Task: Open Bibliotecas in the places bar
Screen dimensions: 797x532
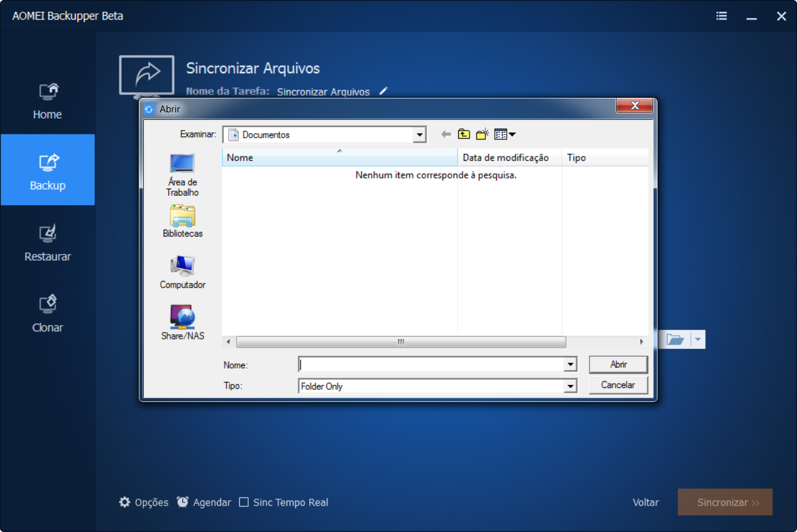Action: click(x=182, y=222)
